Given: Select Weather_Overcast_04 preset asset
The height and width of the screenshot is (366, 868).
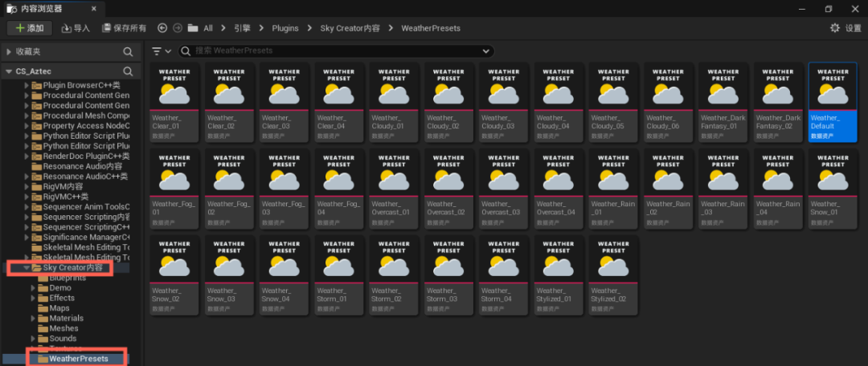Looking at the screenshot, I should click(x=559, y=188).
